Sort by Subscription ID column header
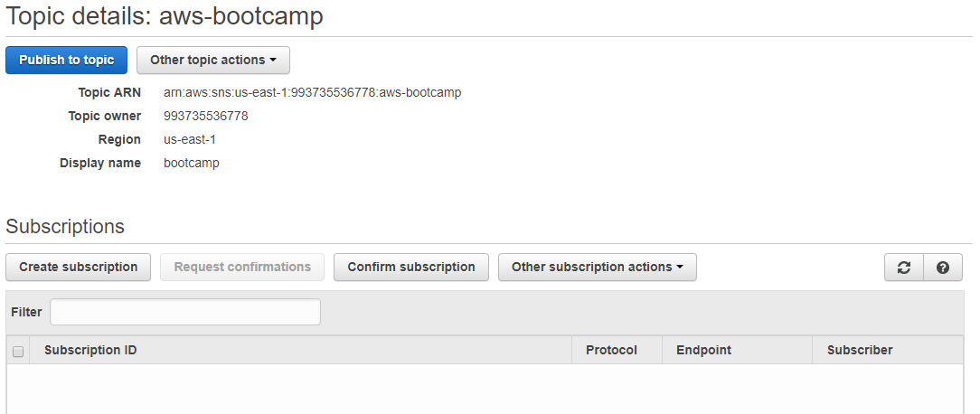The image size is (980, 414). (90, 350)
